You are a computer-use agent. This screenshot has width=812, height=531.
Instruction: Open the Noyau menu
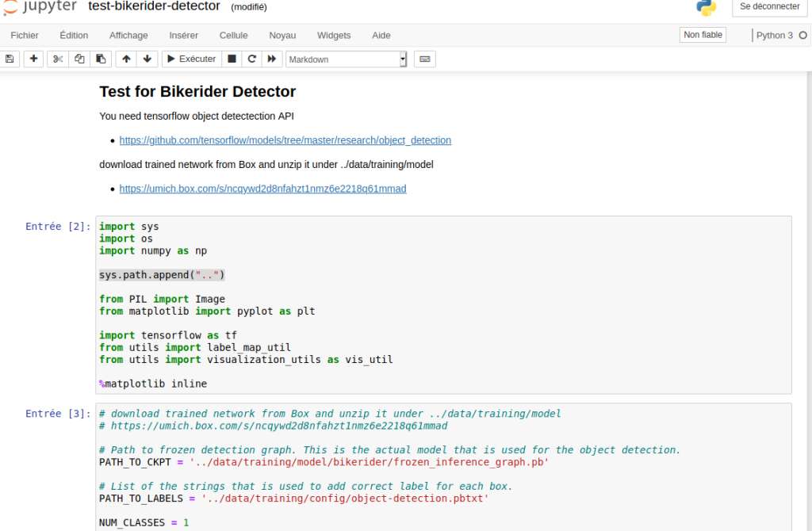click(282, 36)
